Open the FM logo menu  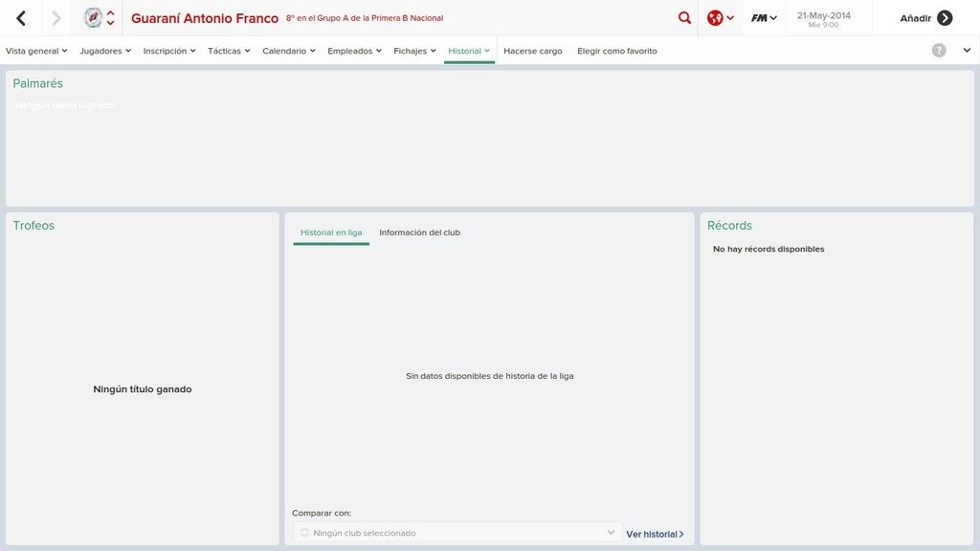(763, 18)
